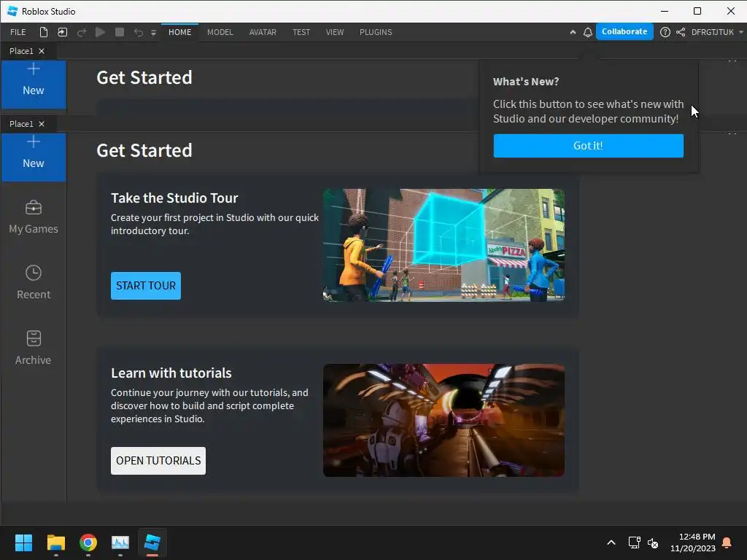Switch to the HOME tab
Screen dimensions: 747x560
[x=179, y=32]
